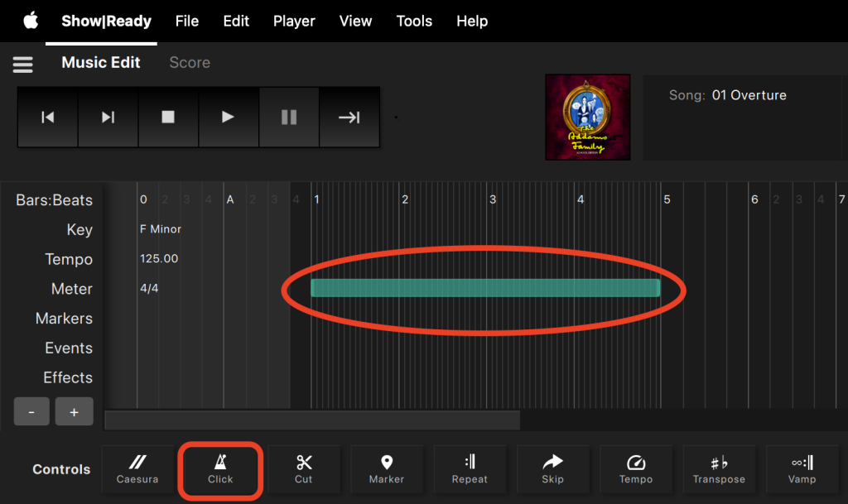Screen dimensions: 848x504
Task: Select the Repeat control
Action: [470, 469]
